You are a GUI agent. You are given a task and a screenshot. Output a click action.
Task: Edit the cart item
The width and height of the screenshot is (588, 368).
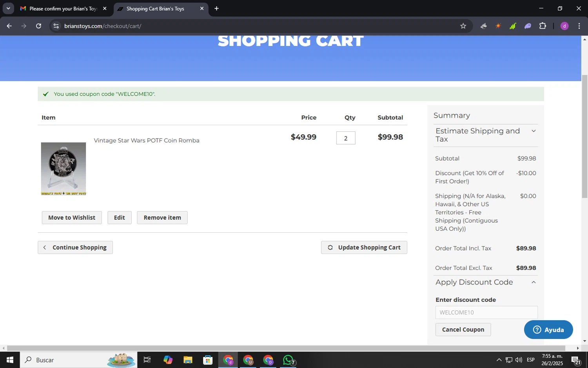(120, 218)
